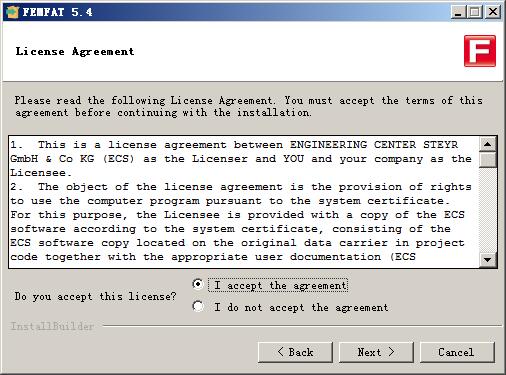Minimize the FEMFAT 5.4 installer window
Screen dimensions: 506x375
pos(458,12)
